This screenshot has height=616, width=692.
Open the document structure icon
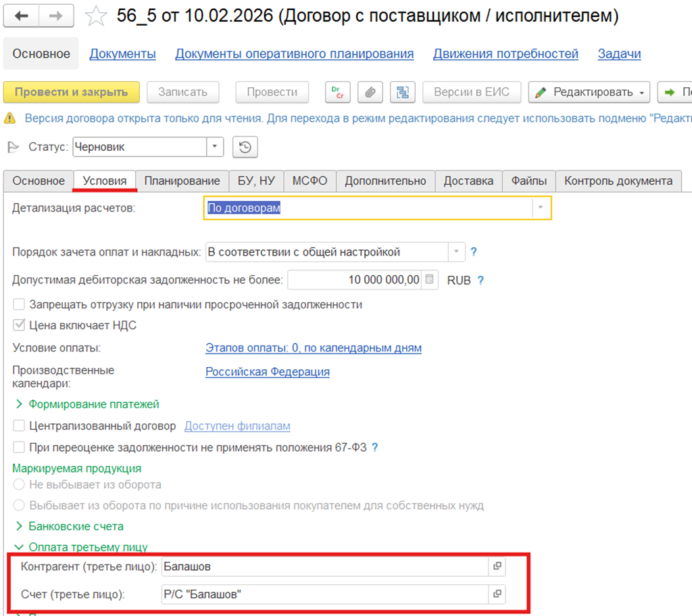(403, 92)
